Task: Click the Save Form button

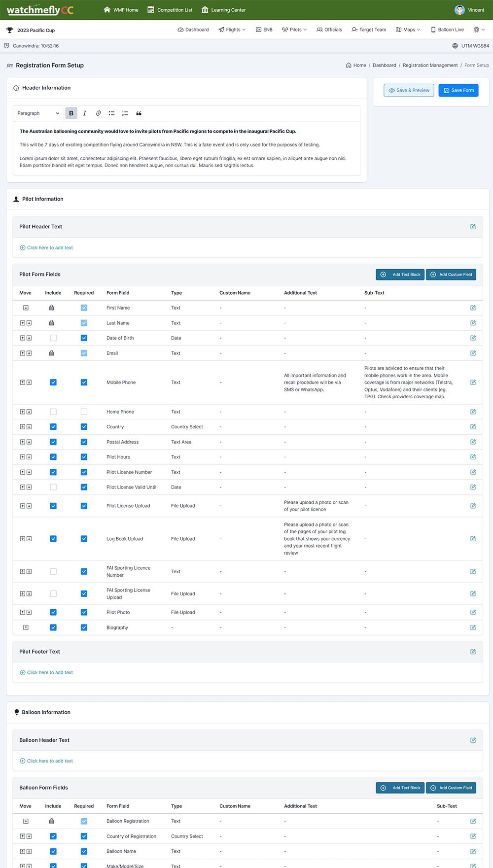Action: [458, 90]
